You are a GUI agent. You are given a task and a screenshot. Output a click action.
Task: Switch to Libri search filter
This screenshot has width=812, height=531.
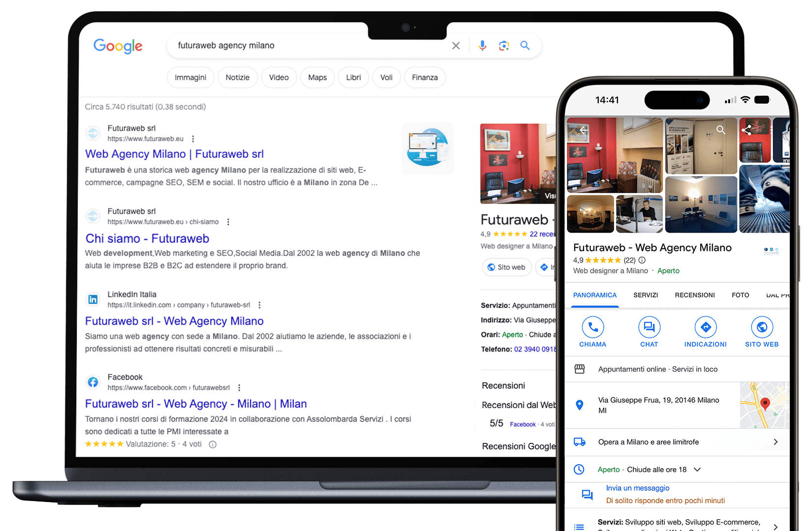click(x=353, y=78)
